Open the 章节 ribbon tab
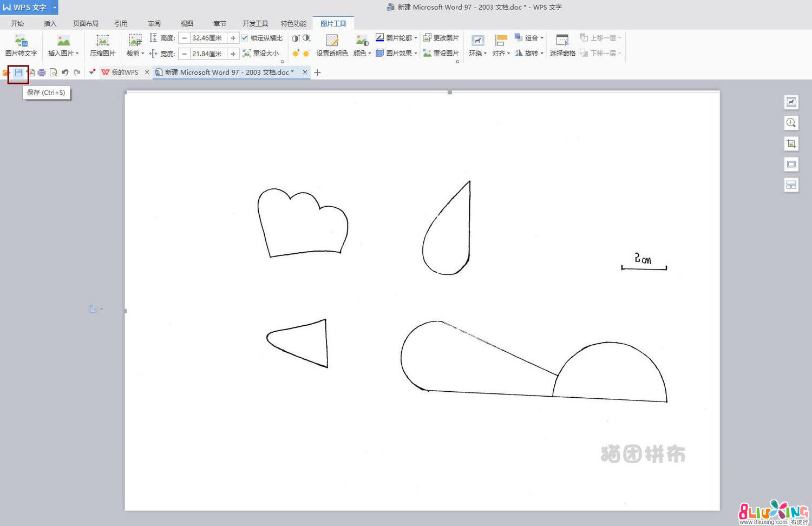Viewport: 812px width, 526px height. pyautogui.click(x=220, y=23)
